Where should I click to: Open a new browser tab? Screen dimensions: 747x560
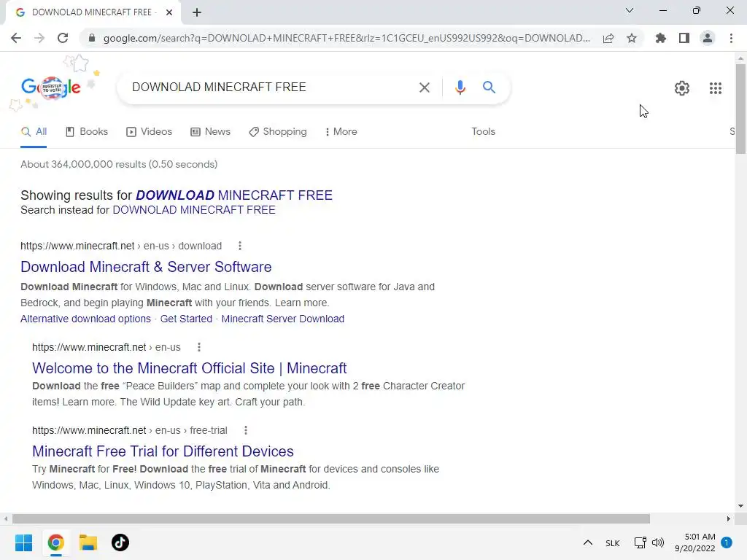pyautogui.click(x=197, y=12)
